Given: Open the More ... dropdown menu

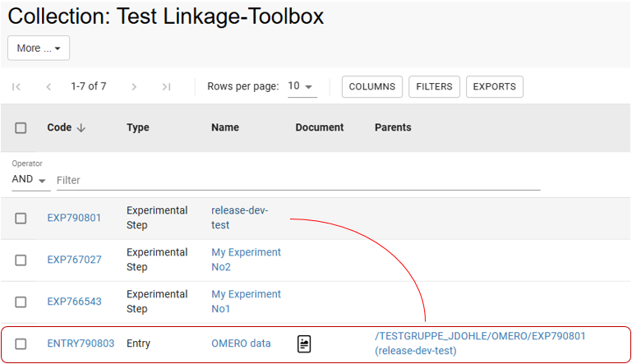Looking at the screenshot, I should [x=39, y=48].
